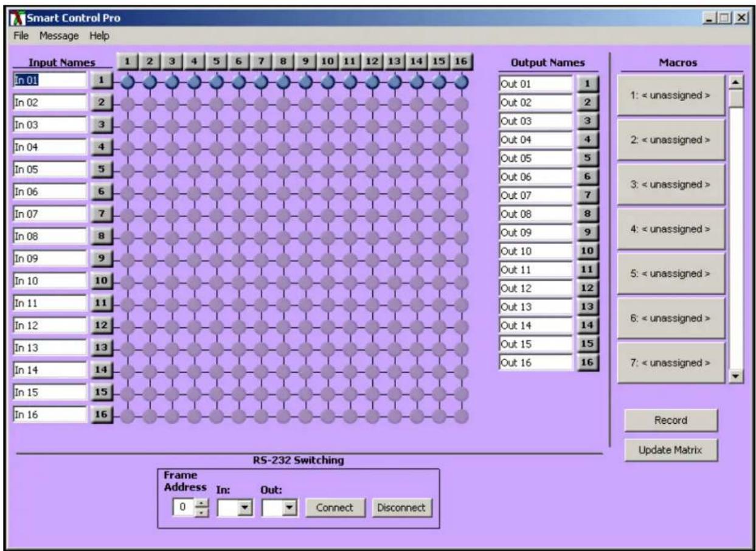Image resolution: width=756 pixels, height=551 pixels.
Task: Edit the Out 16 output name field
Action: (x=536, y=362)
